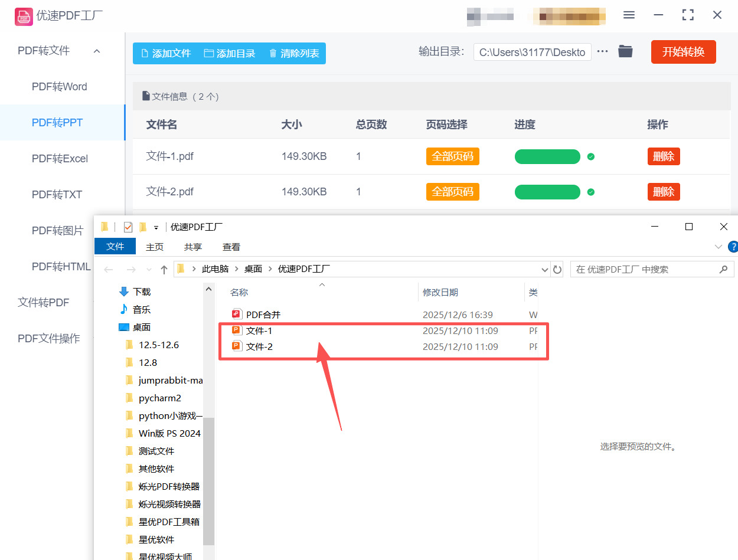Click the three-dots browse output path button
The width and height of the screenshot is (738, 560).
click(602, 51)
